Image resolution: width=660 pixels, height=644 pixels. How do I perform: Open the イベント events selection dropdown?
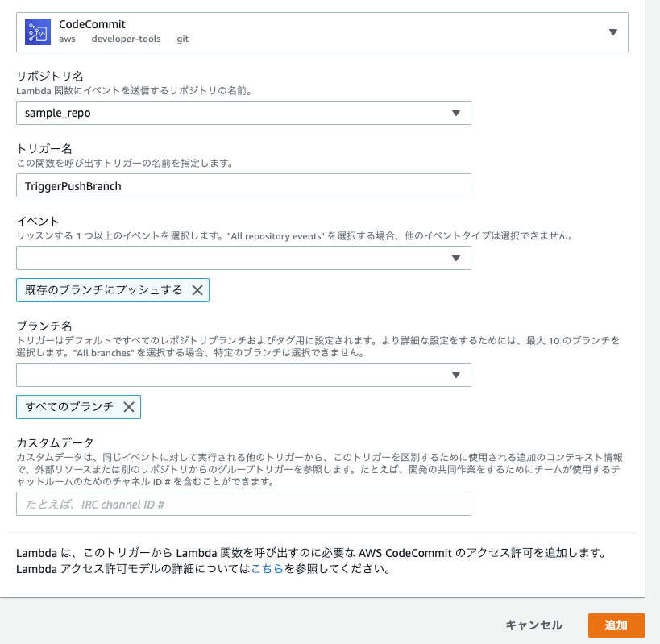click(243, 258)
